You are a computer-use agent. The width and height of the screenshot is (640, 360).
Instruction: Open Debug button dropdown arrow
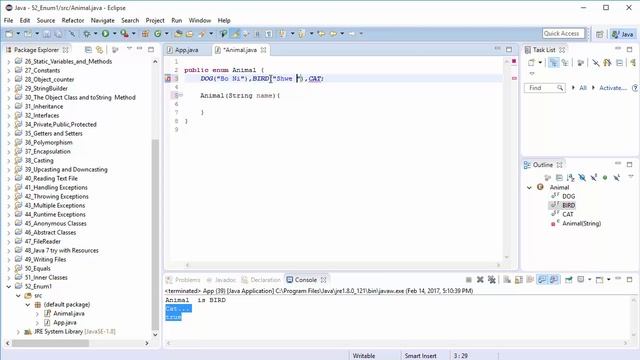click(x=96, y=33)
